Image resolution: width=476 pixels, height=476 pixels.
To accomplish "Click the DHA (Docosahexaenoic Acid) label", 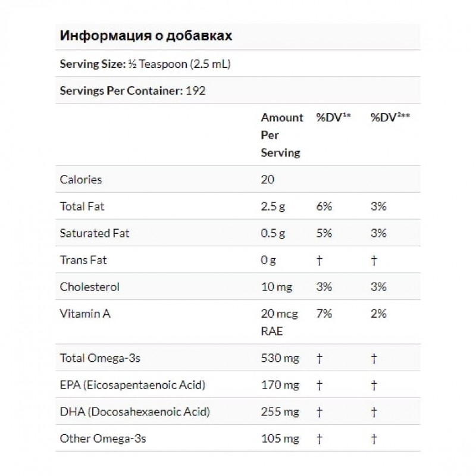I will (x=134, y=412).
